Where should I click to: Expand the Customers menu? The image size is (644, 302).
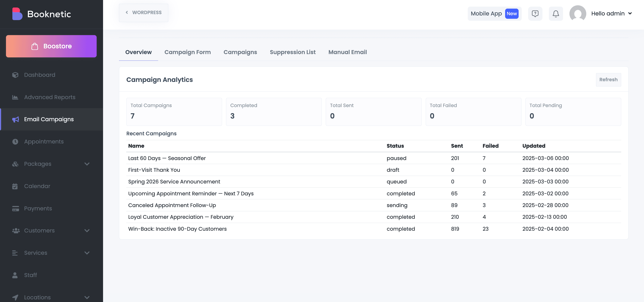coord(87,230)
